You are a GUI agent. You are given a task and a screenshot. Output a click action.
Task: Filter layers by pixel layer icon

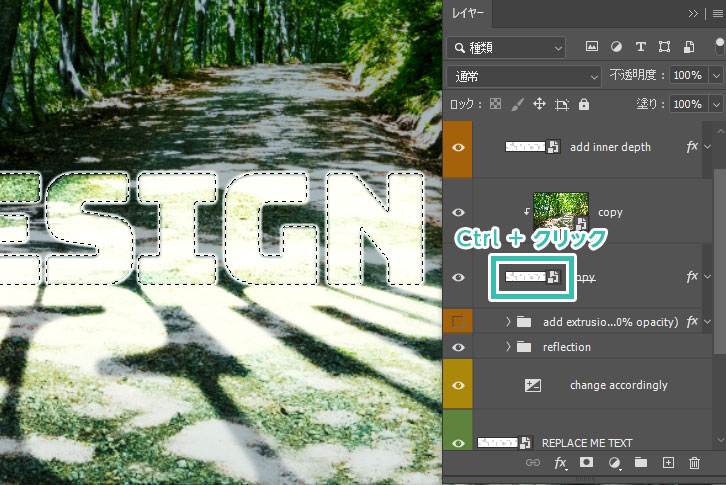(x=591, y=47)
